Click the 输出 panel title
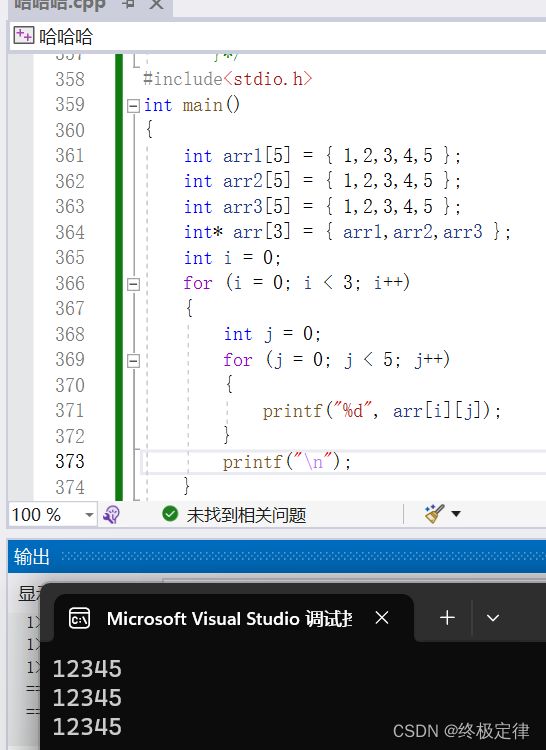Screen dimensions: 546x750 click(x=32, y=557)
